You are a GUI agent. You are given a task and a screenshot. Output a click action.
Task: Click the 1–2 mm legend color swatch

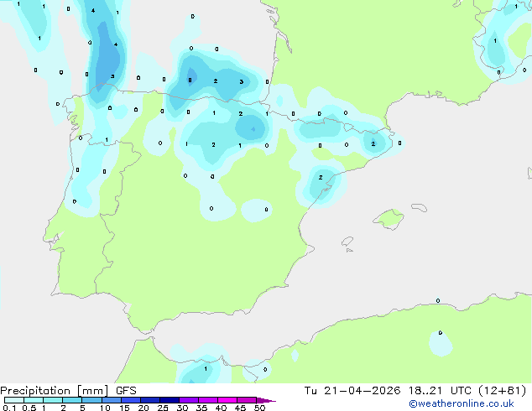[53, 400]
